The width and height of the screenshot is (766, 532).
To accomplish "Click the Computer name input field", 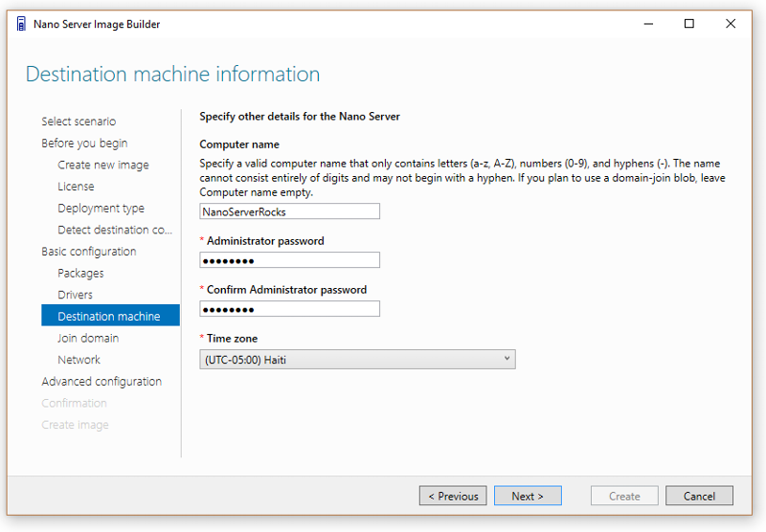I will pos(289,211).
